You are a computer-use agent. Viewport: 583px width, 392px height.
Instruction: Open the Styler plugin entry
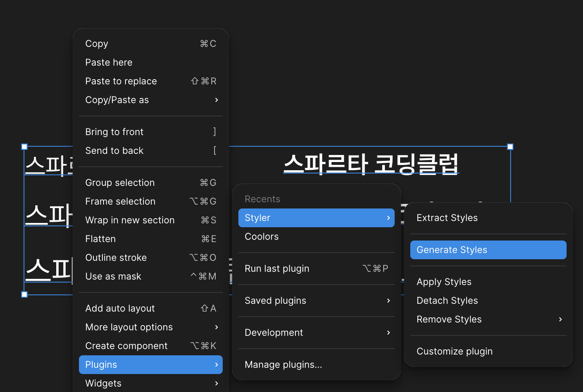click(317, 218)
